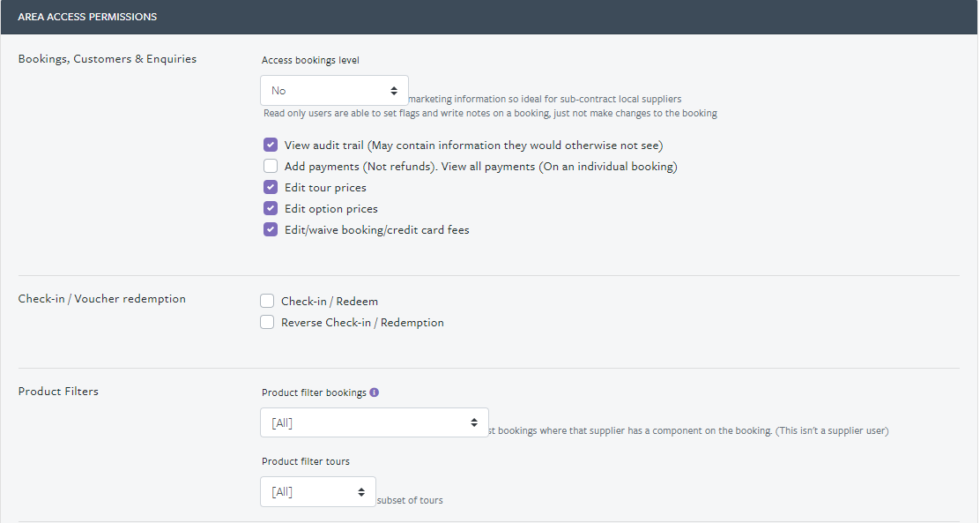The image size is (980, 523).
Task: Open the Access bookings level dropdown
Action: (x=334, y=91)
